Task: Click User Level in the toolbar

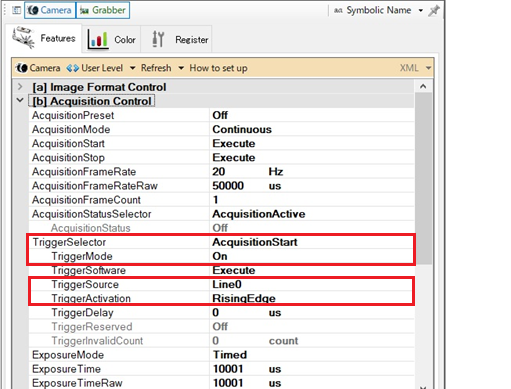Action: point(95,68)
